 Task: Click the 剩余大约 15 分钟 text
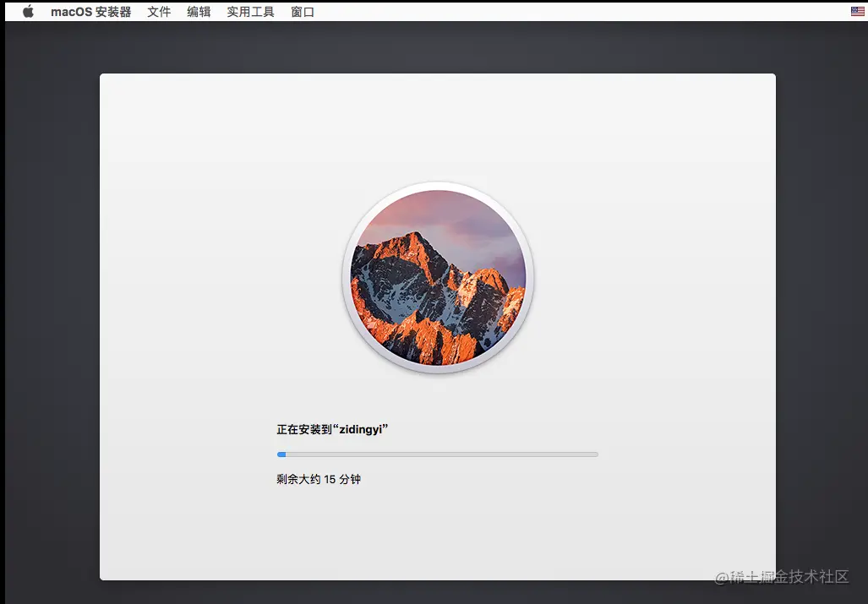[x=319, y=479]
